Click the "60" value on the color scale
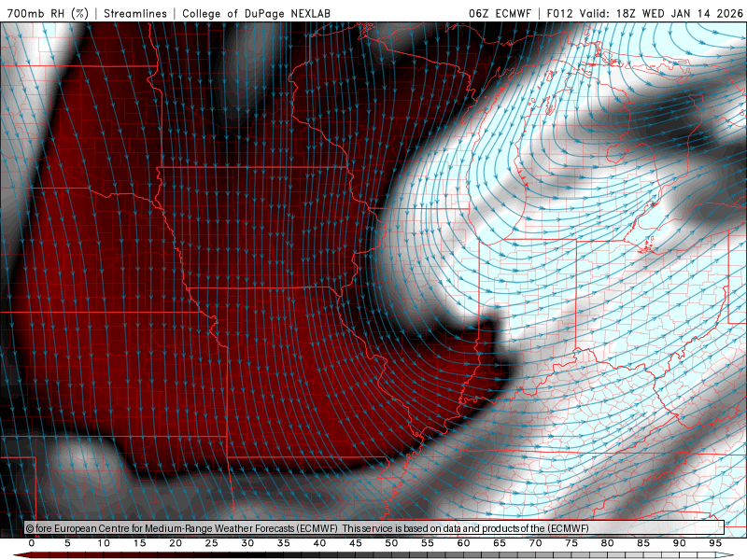Screen dimensions: 747x560 463,543
